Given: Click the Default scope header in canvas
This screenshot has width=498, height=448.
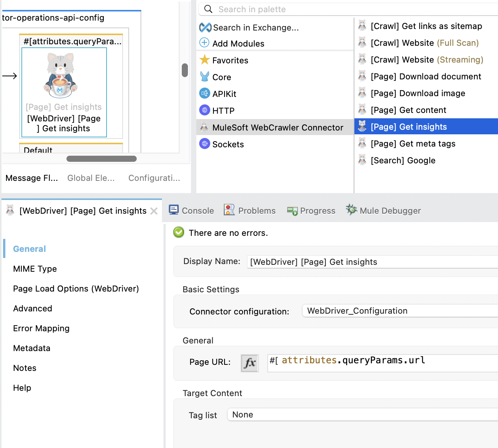Looking at the screenshot, I should pos(71,148).
